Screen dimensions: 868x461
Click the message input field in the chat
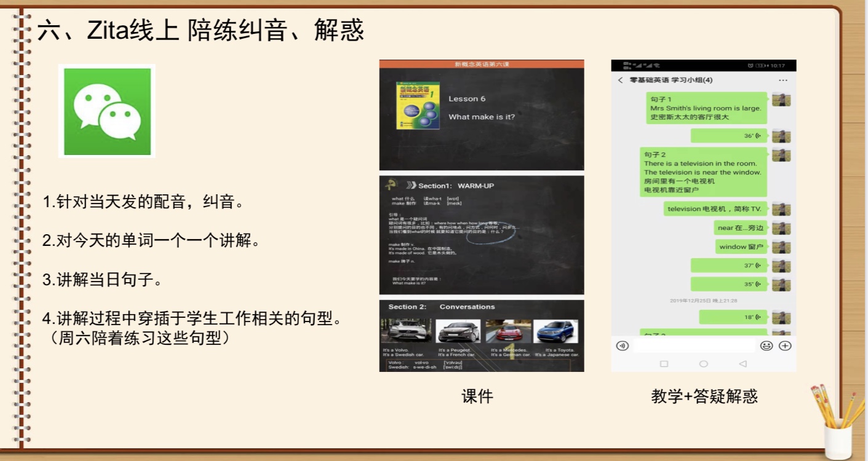694,345
